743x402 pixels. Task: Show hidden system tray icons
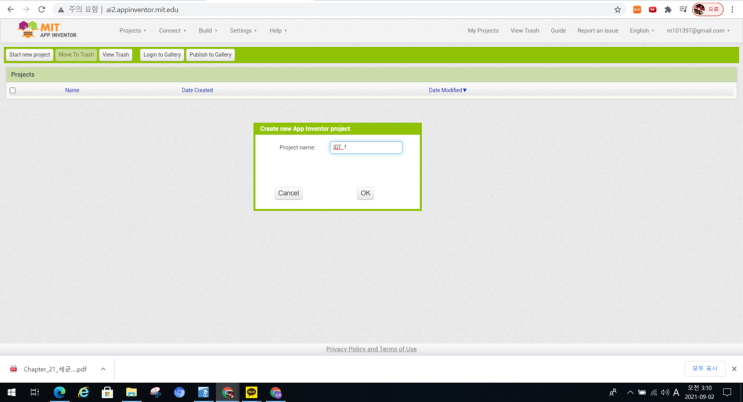point(630,392)
